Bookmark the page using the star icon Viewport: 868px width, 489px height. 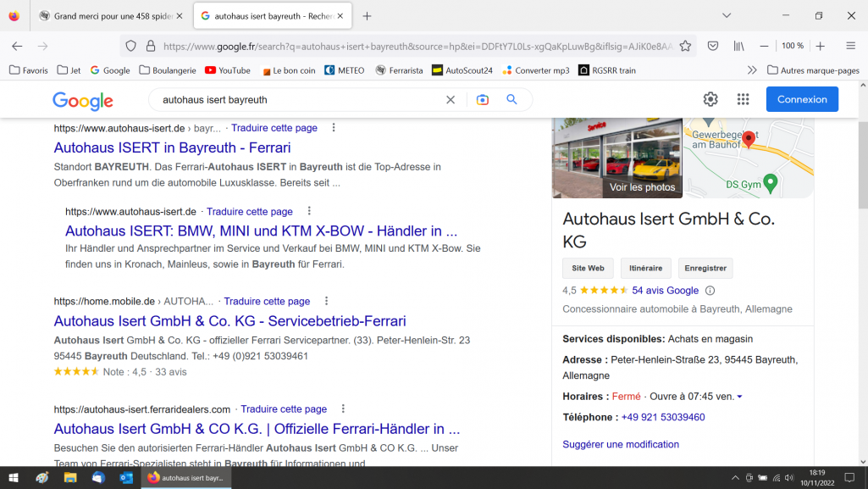[685, 47]
